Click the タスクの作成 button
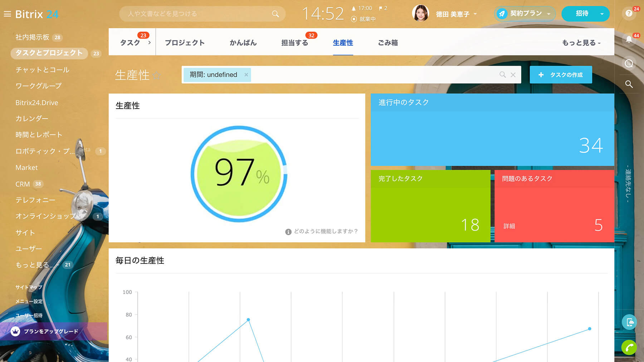 tap(561, 75)
